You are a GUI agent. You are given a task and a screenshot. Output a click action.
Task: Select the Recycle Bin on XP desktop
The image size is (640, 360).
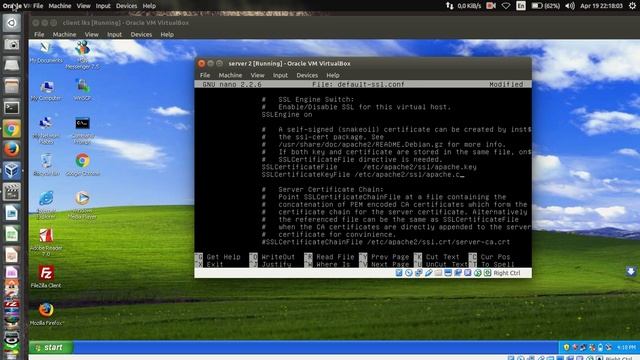(46, 164)
